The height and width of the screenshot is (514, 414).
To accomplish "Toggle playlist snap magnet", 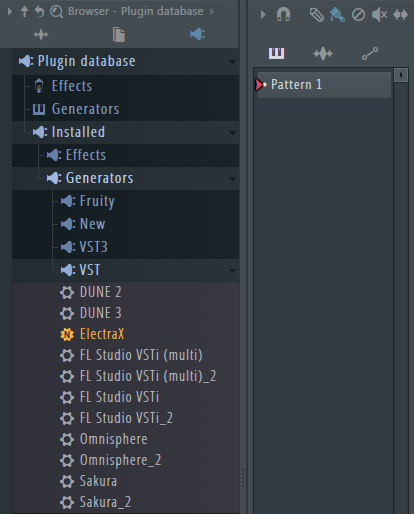I will point(284,14).
